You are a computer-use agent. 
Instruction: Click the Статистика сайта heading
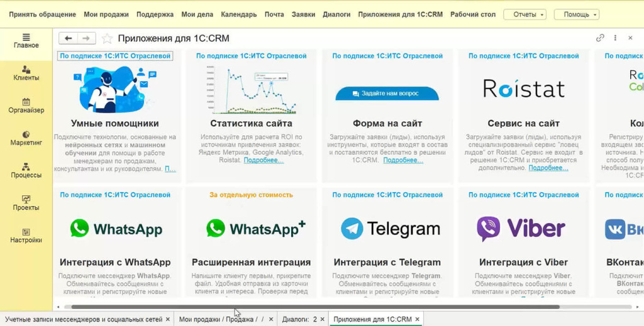251,124
